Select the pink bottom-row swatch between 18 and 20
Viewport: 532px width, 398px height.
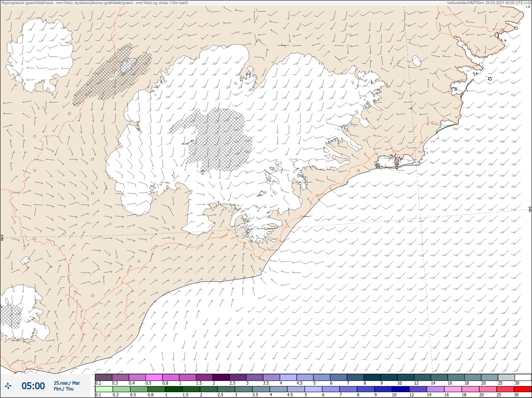470,389
